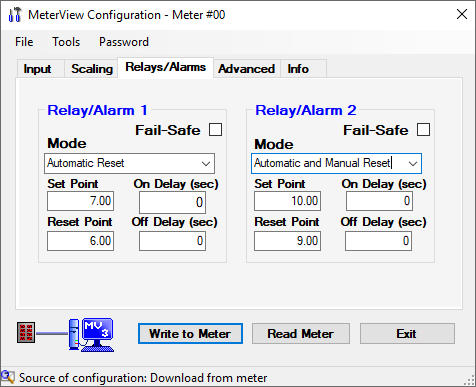Click the 'Relay/Alarm 2' group heading
Image resolution: width=476 pixels, height=387 pixels.
point(306,110)
